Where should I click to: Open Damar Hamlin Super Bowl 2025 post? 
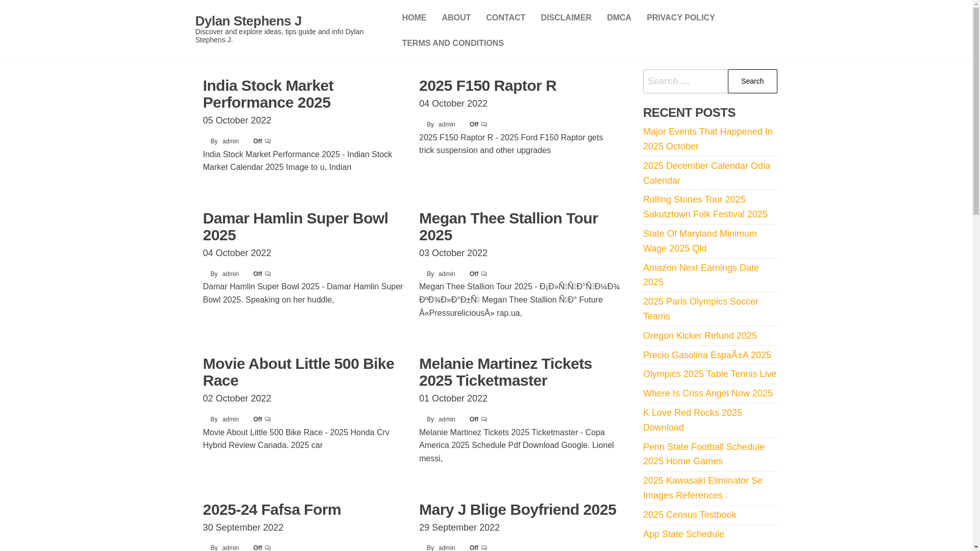click(x=295, y=227)
